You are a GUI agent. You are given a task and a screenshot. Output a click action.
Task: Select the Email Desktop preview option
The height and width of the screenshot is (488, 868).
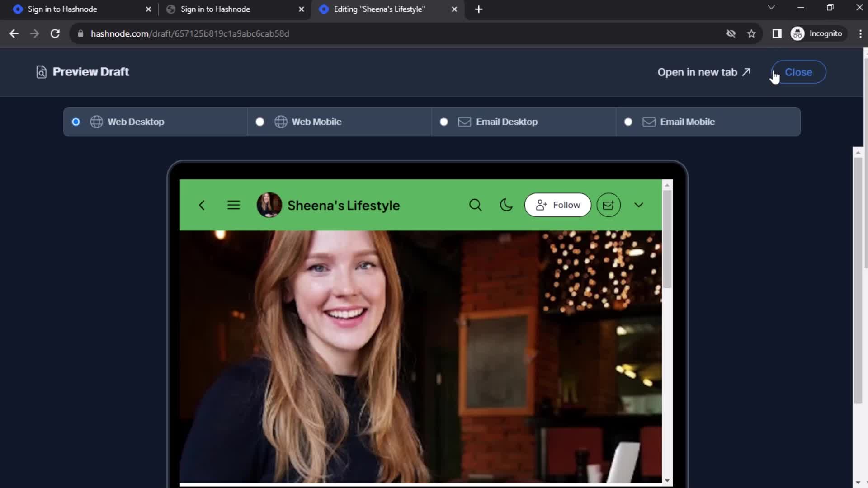[524, 122]
